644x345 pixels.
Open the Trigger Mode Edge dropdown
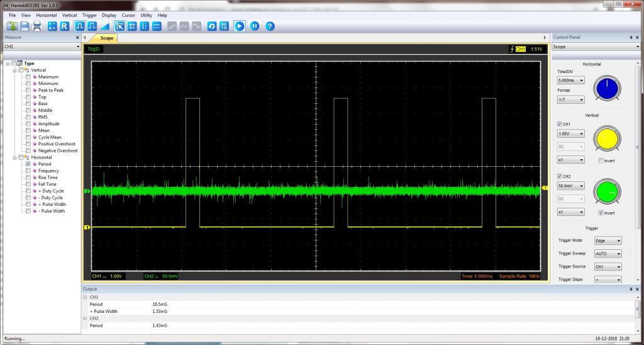point(608,240)
